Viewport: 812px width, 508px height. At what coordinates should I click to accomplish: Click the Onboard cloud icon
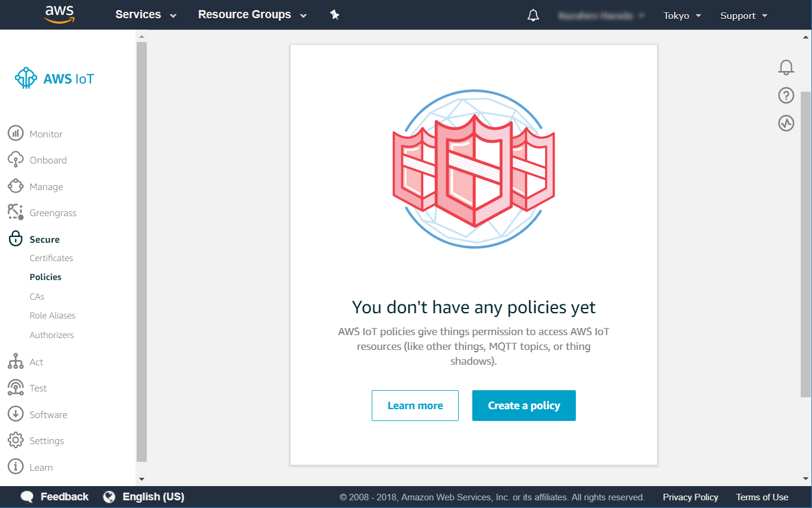pos(15,160)
